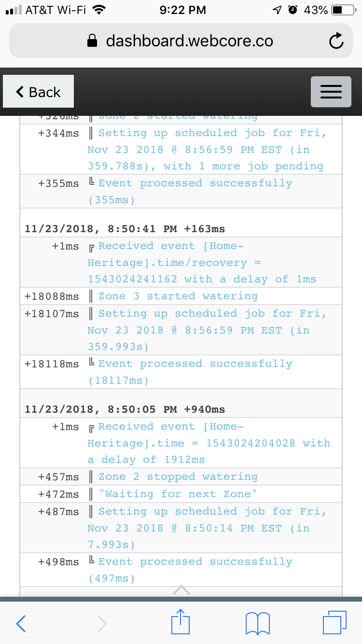Tap the scheduled job entry at 8:50:14 PM

click(x=207, y=528)
